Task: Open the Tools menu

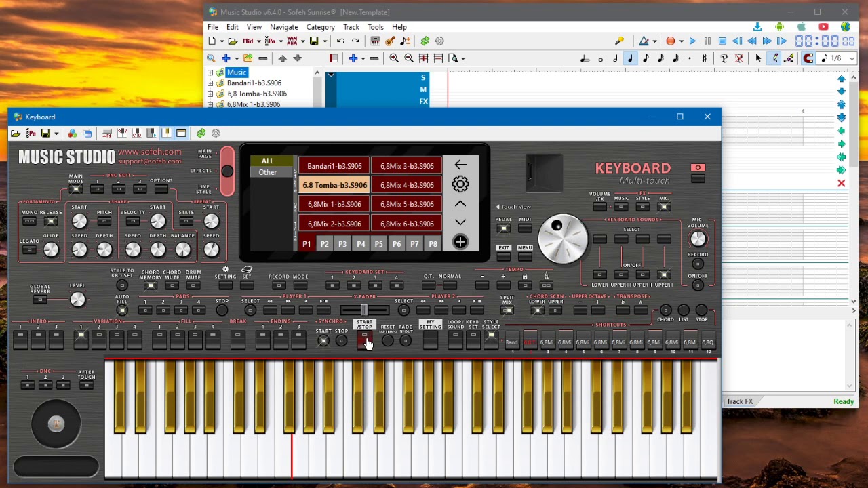Action: [x=376, y=27]
